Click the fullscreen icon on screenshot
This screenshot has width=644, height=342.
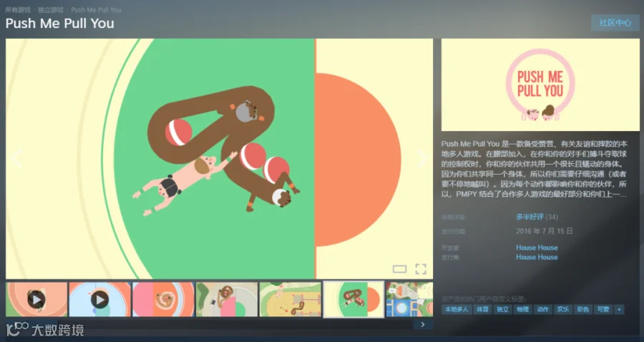[x=421, y=269]
